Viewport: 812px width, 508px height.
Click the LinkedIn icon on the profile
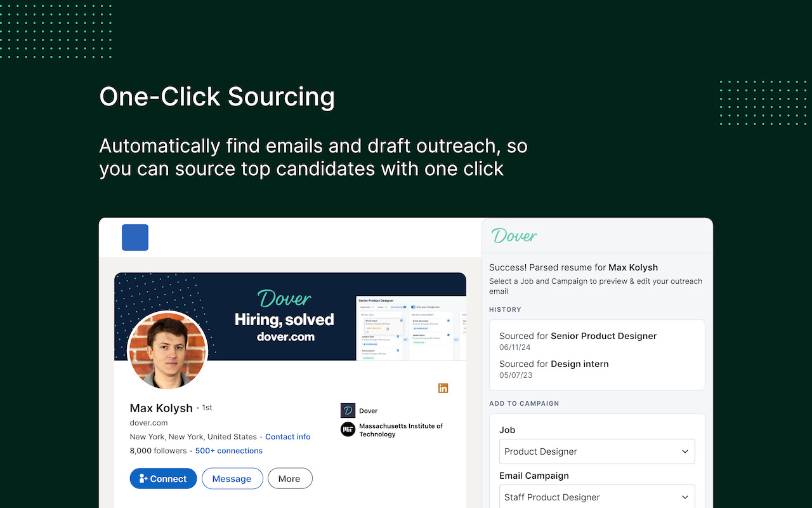pyautogui.click(x=443, y=388)
